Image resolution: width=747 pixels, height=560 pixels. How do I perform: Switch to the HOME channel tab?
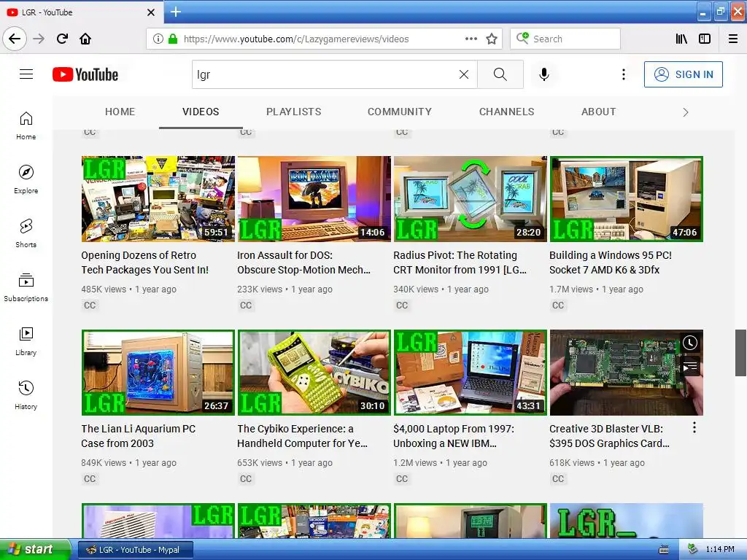[120, 112]
